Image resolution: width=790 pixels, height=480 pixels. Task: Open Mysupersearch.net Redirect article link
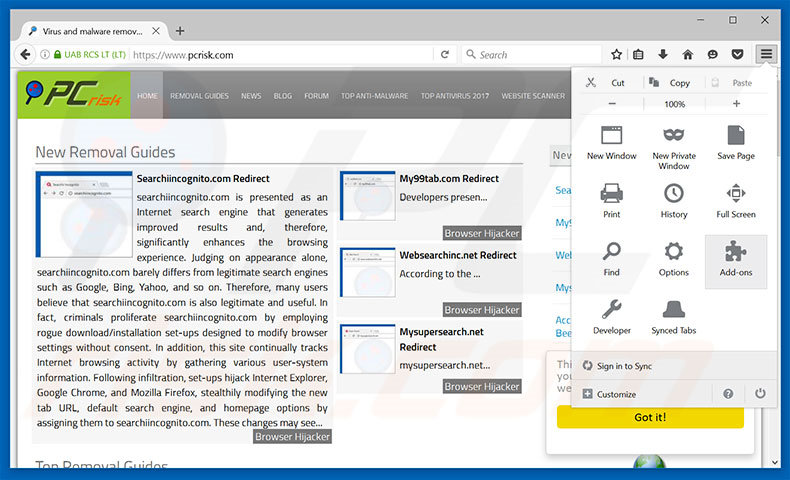click(x=441, y=339)
